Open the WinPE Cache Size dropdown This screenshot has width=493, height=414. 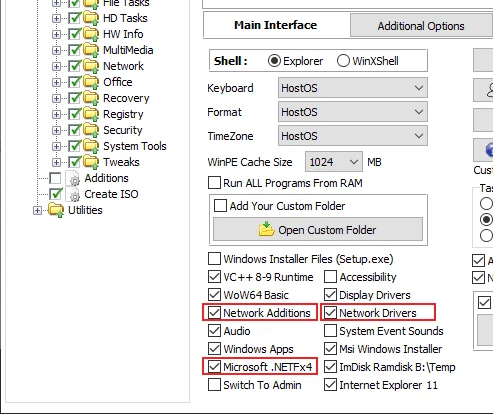[x=334, y=162]
